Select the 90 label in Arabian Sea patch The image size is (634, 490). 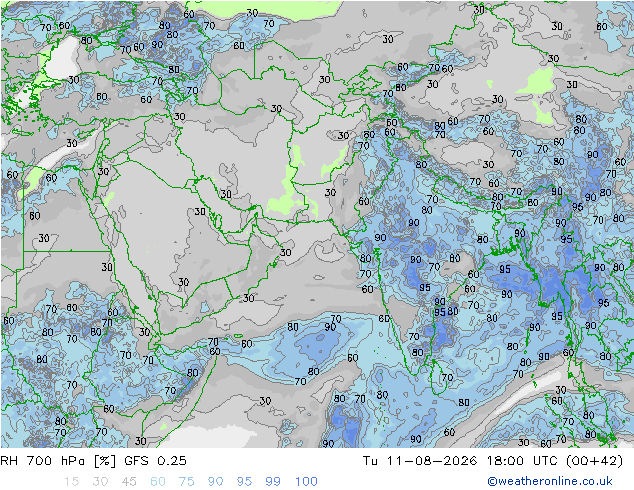pyautogui.click(x=330, y=327)
